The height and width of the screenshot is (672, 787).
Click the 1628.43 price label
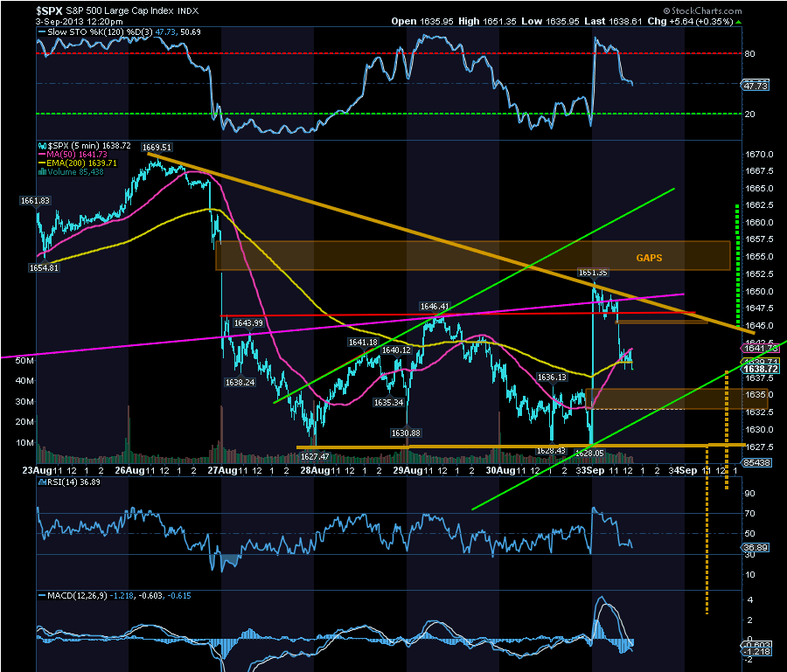551,451
